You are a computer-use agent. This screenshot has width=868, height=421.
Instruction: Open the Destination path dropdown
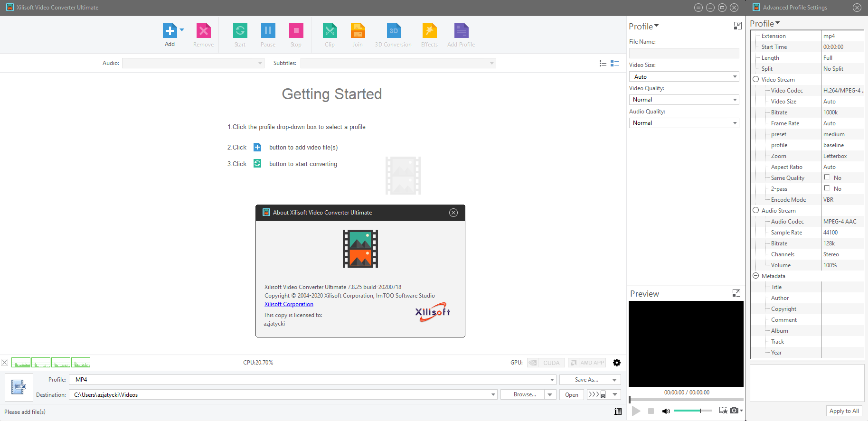click(x=493, y=395)
